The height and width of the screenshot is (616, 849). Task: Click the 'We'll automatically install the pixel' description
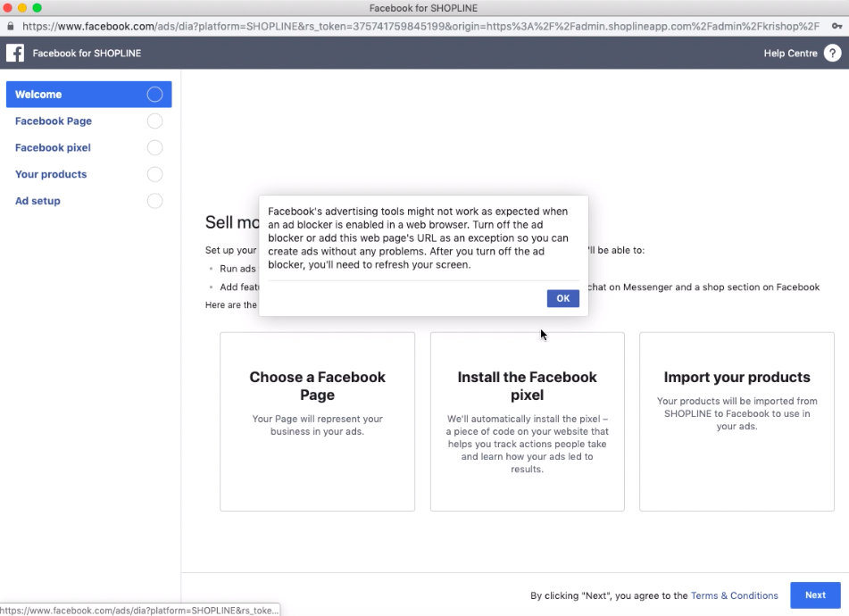pos(528,444)
